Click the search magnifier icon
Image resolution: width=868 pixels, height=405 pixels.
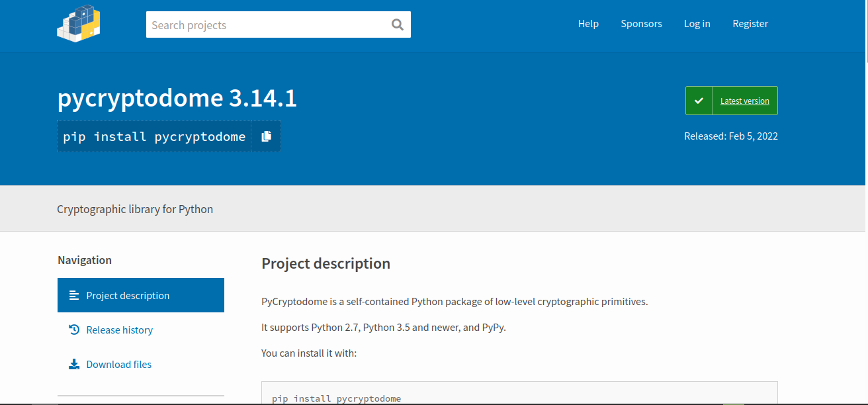[x=397, y=24]
